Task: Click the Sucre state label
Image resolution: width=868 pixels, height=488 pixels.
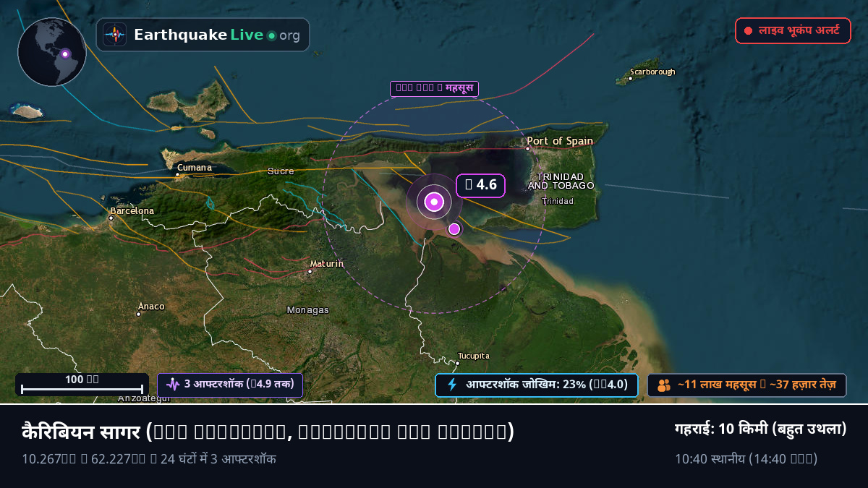Action: tap(281, 171)
